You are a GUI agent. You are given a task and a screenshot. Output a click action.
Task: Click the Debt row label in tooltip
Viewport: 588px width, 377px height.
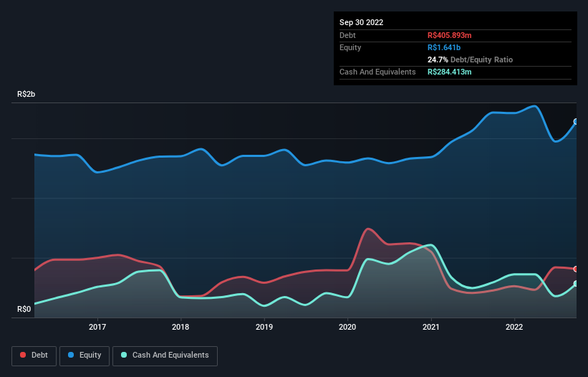click(x=347, y=35)
